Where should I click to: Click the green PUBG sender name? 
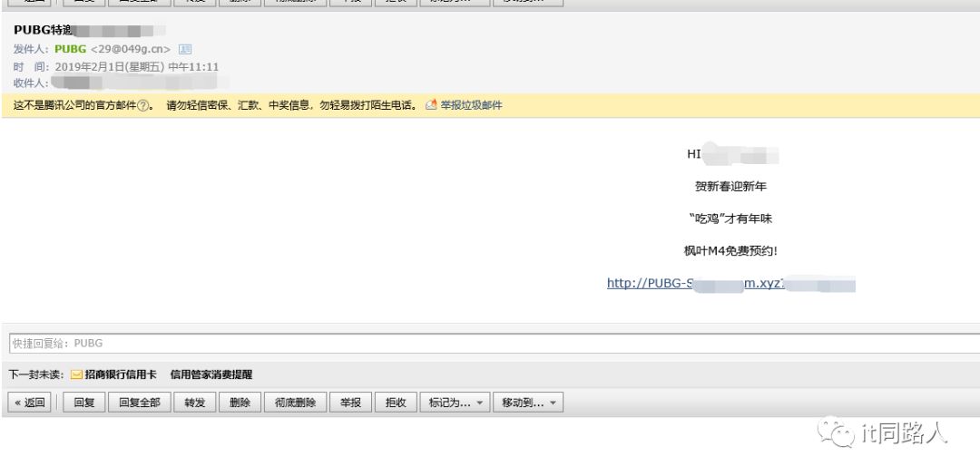click(x=71, y=49)
